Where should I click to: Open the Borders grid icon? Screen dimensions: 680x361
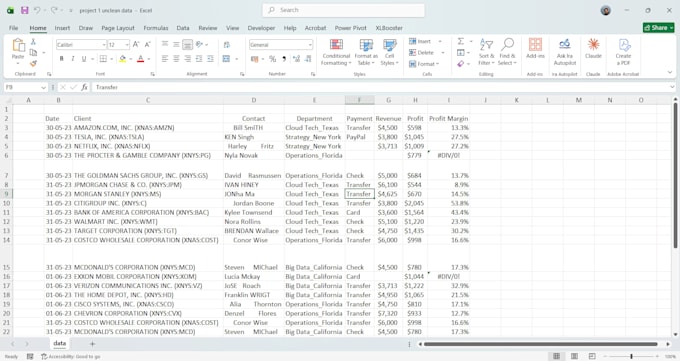[103, 59]
